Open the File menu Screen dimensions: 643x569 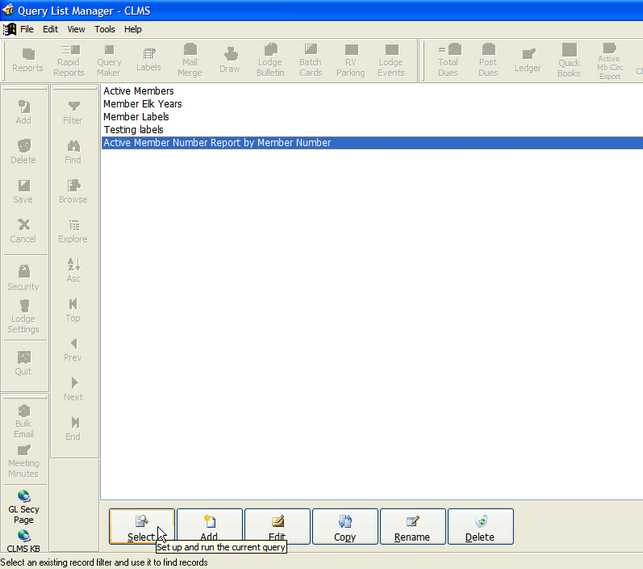pos(26,29)
